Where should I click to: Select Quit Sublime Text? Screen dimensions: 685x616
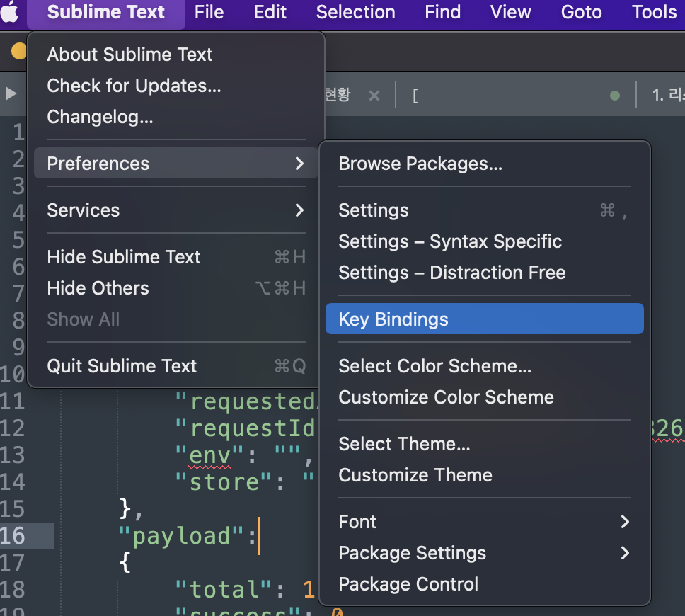pyautogui.click(x=175, y=366)
